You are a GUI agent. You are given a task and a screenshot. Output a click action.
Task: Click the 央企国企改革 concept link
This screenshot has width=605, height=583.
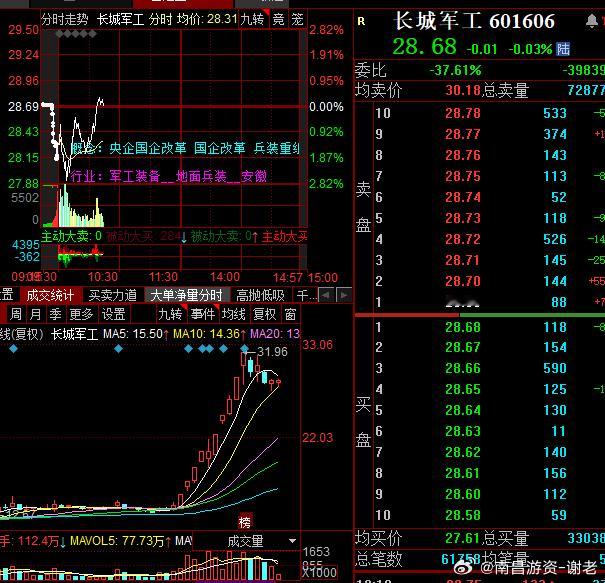click(148, 148)
